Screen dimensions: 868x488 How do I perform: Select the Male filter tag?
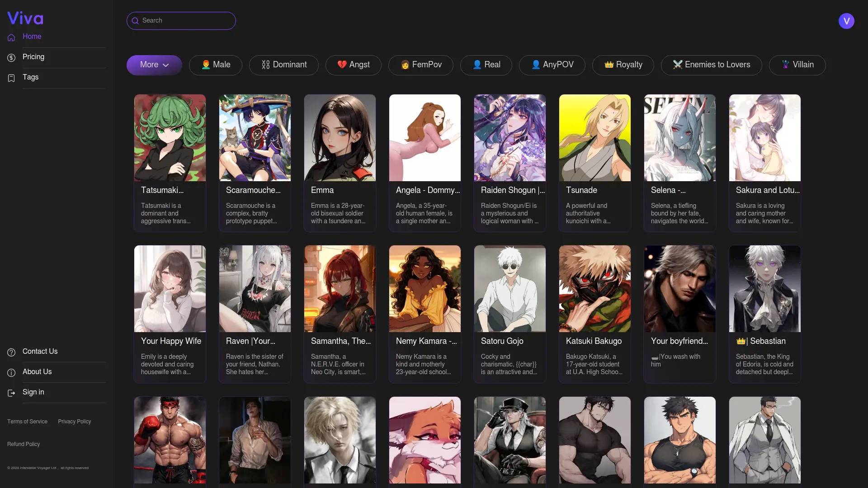click(x=216, y=65)
